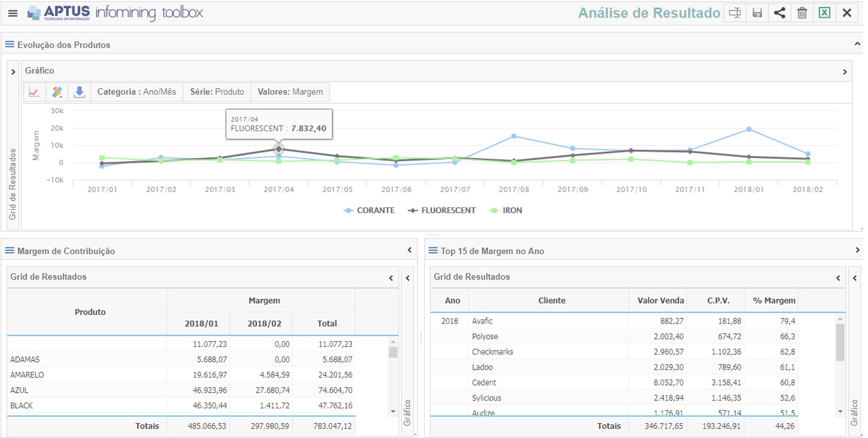Click the % Margem column header

point(774,300)
